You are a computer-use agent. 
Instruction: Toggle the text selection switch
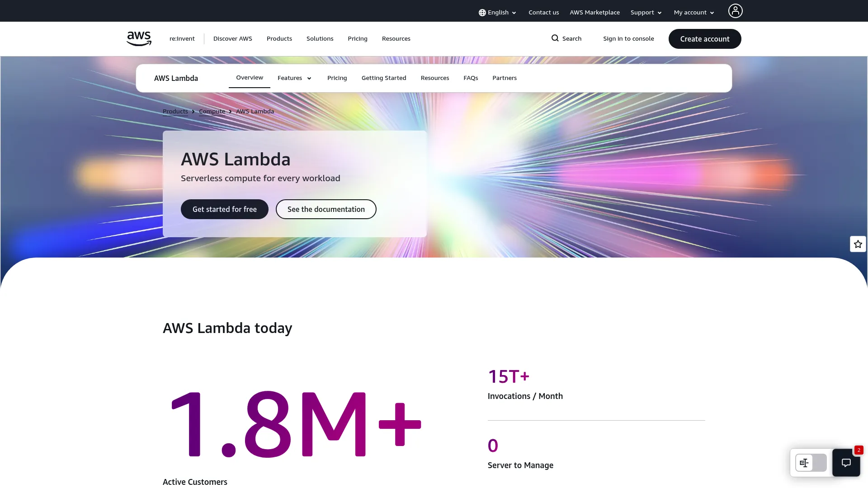pyautogui.click(x=811, y=463)
